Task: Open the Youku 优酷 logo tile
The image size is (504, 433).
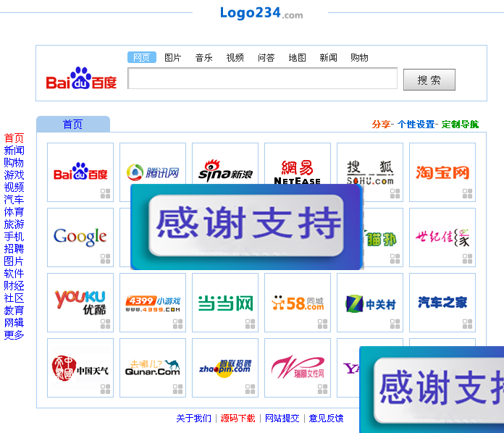Action: point(80,302)
